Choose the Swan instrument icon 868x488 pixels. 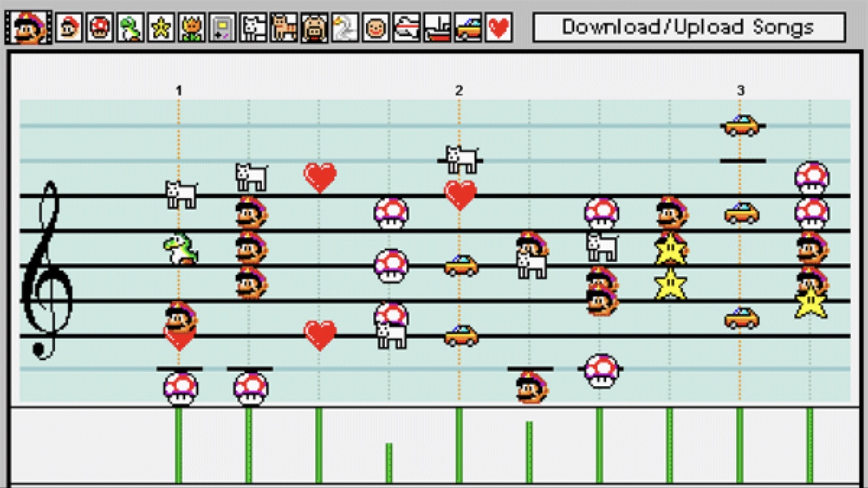pos(345,28)
